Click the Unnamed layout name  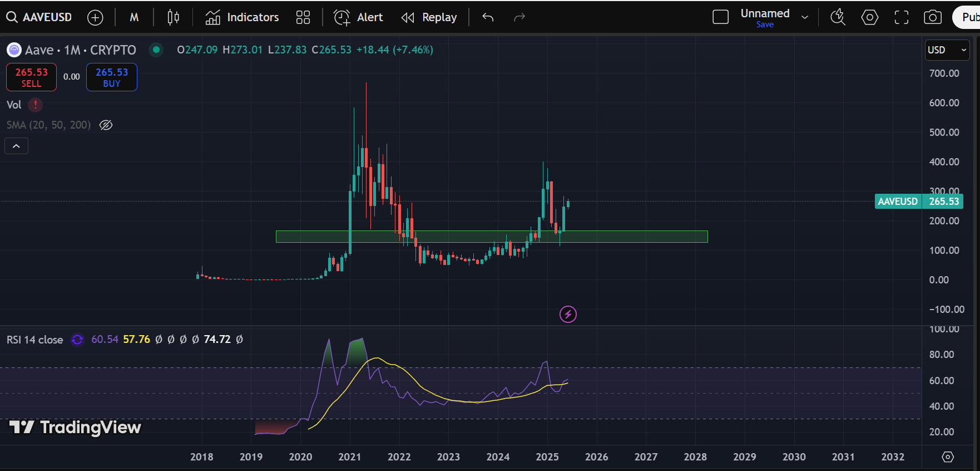click(765, 13)
